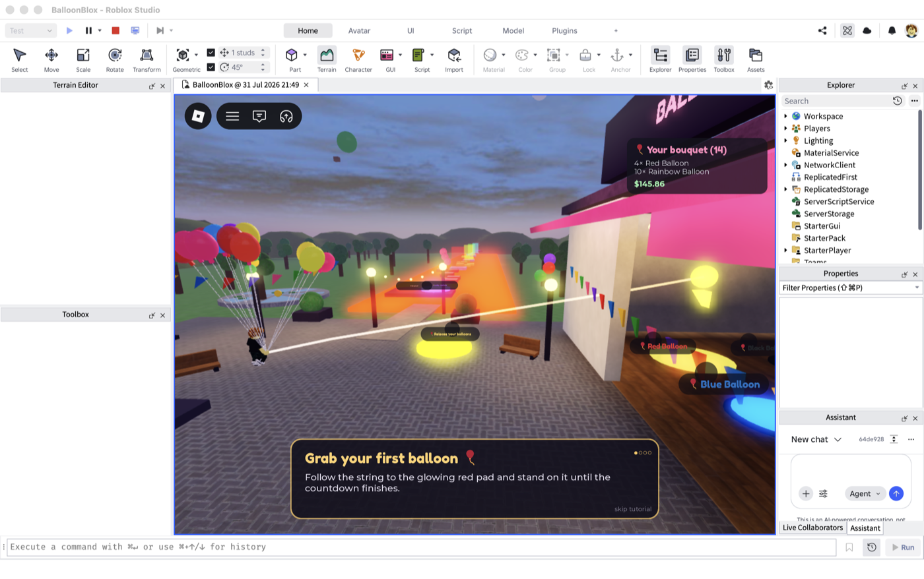924x579 pixels.
Task: Send the Assistant chat message
Action: tap(896, 493)
